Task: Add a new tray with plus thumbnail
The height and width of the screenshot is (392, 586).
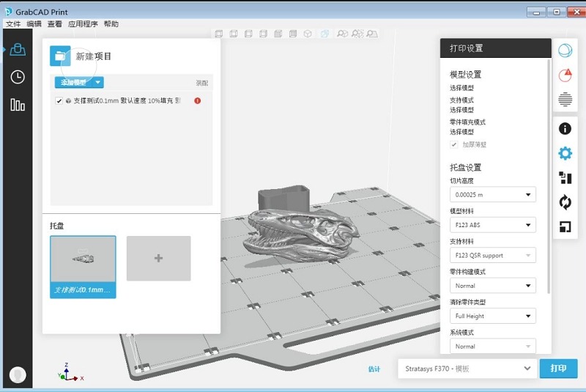Action: coord(158,258)
